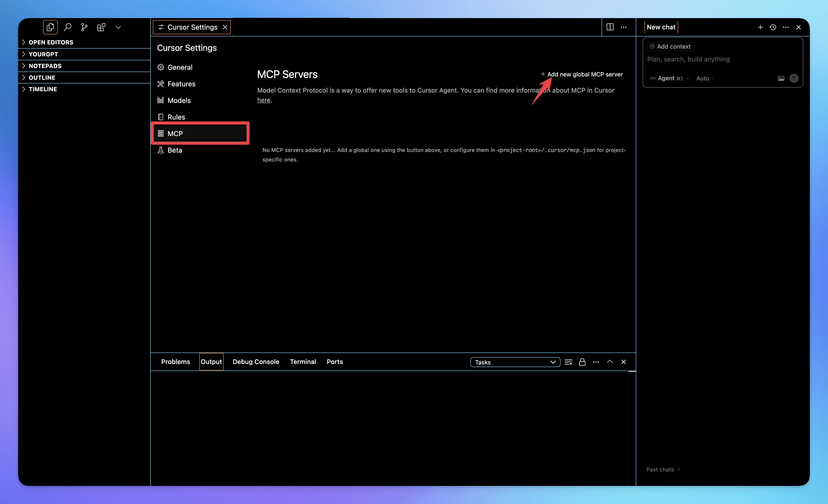Open the Explorer files view icon

[50, 27]
